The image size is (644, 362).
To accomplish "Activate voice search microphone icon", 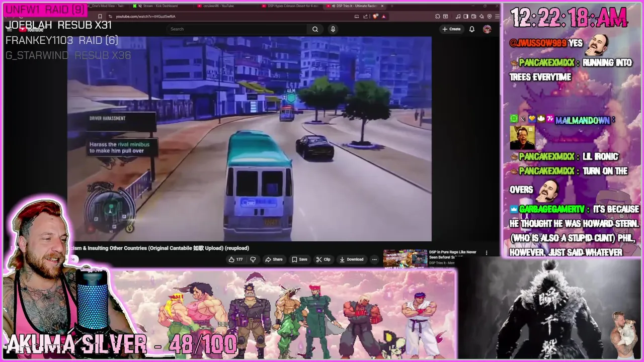I will point(333,29).
